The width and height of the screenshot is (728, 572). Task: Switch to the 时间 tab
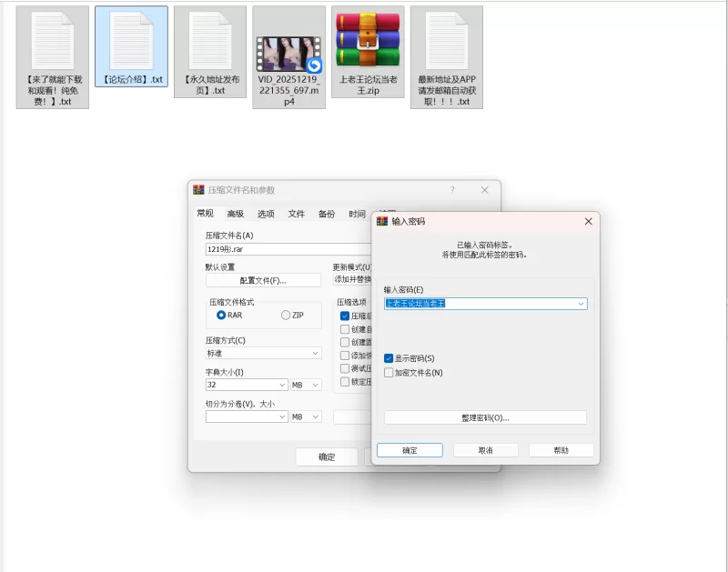pos(357,214)
